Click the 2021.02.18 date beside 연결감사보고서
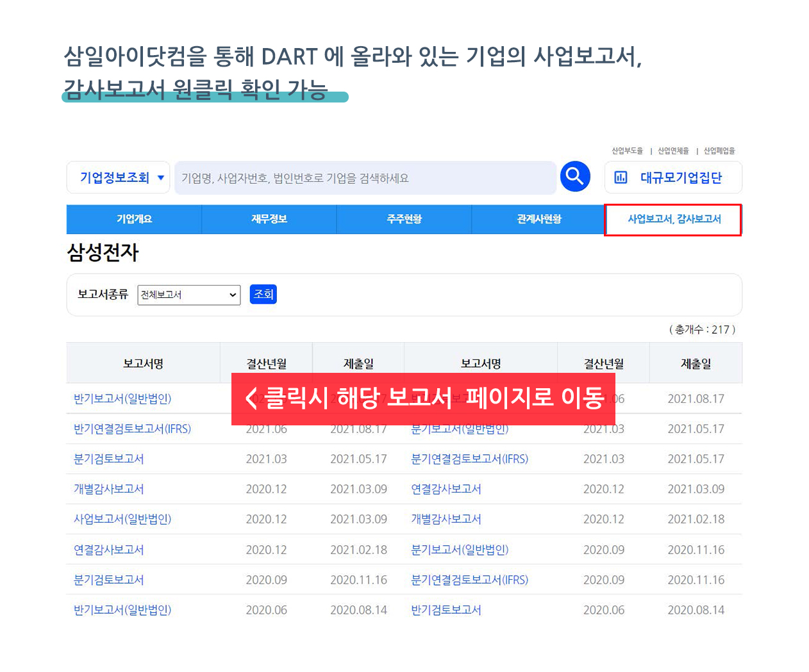 pyautogui.click(x=358, y=550)
